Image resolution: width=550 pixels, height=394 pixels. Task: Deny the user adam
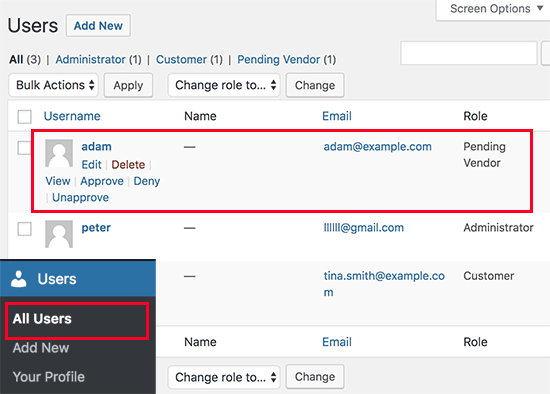pyautogui.click(x=147, y=181)
